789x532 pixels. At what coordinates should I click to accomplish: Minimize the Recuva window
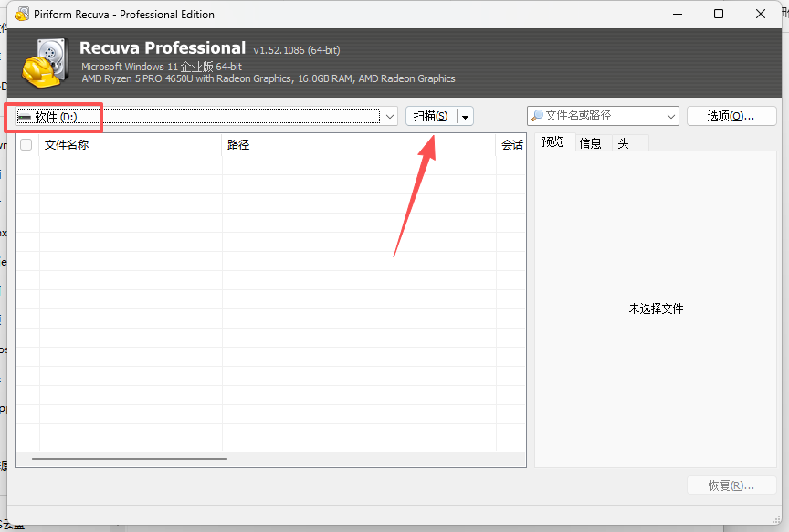tap(678, 14)
